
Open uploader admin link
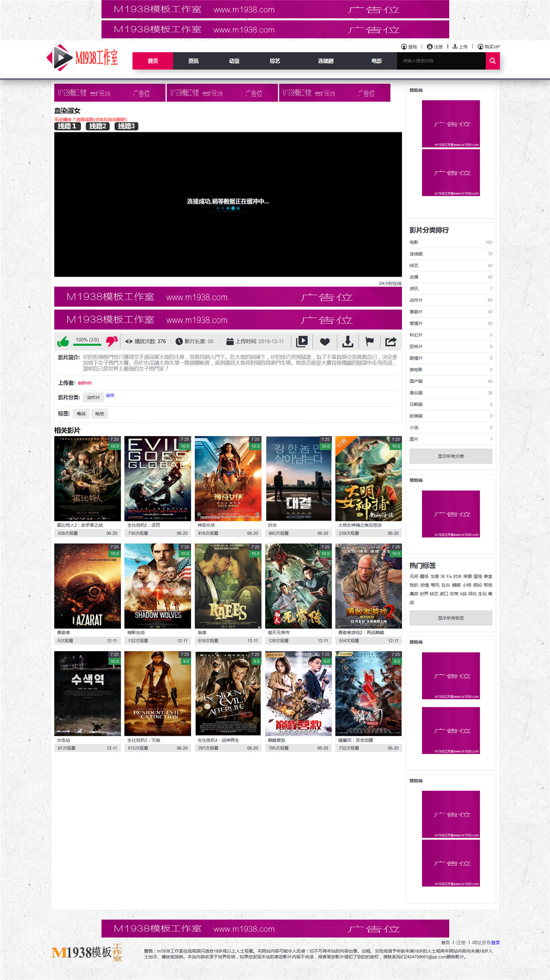85,383
